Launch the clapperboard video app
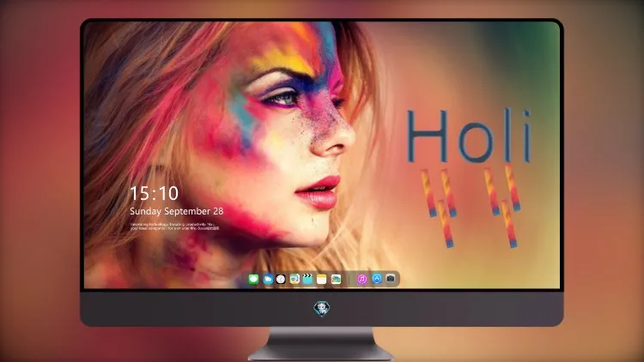This screenshot has height=362, width=644. click(x=307, y=280)
